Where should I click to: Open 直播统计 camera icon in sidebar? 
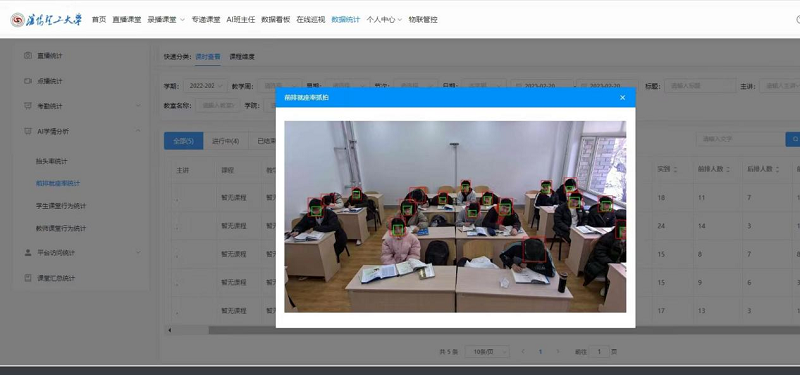coord(28,56)
